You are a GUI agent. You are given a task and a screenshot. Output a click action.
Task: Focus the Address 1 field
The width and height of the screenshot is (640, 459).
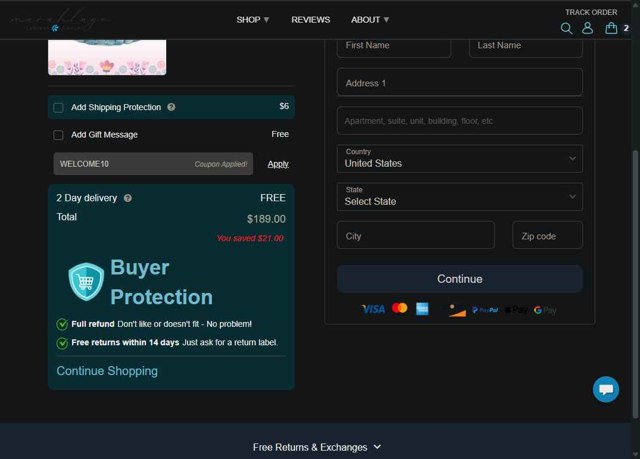pyautogui.click(x=460, y=82)
